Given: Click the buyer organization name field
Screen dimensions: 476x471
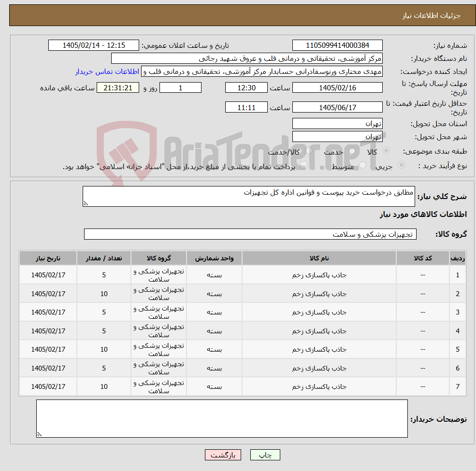Looking at the screenshot, I should (x=247, y=58).
